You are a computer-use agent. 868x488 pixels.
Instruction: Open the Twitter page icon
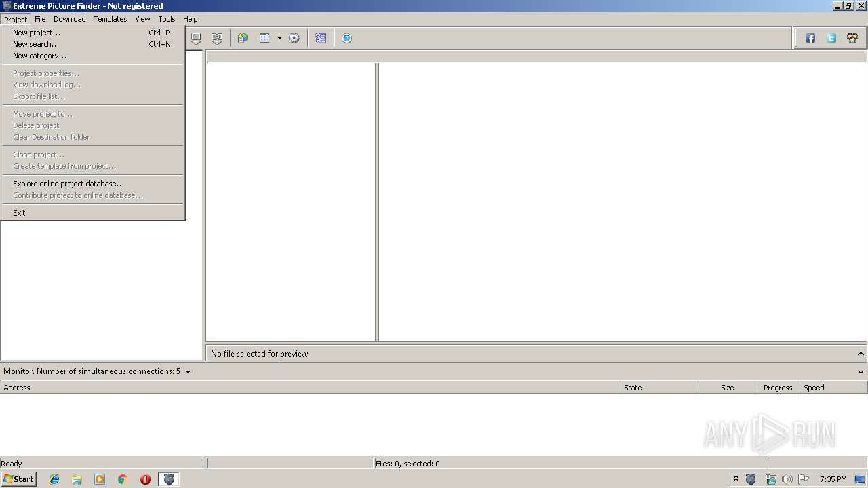[831, 39]
